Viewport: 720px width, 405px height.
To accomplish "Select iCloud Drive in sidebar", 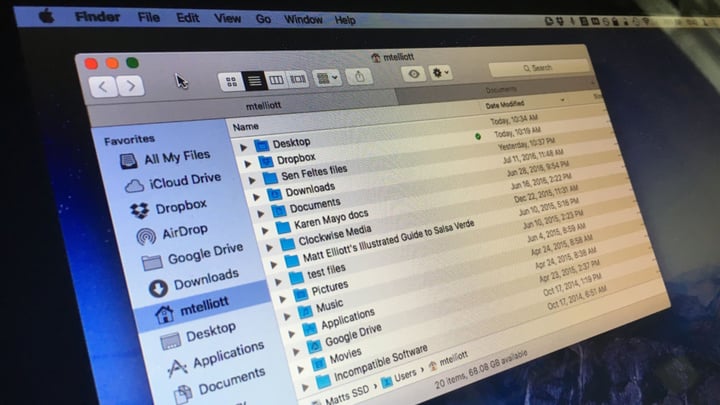I will (x=173, y=182).
